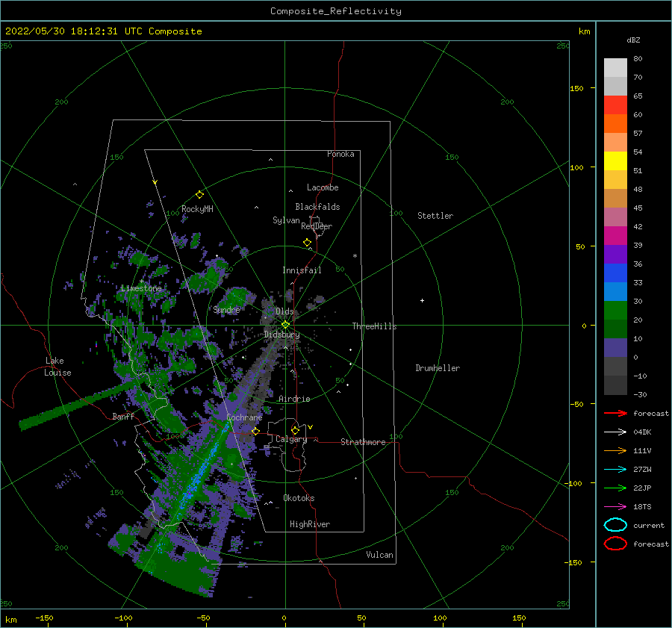Click the Ponoka town label
The height and width of the screenshot is (628, 672).
coord(340,154)
